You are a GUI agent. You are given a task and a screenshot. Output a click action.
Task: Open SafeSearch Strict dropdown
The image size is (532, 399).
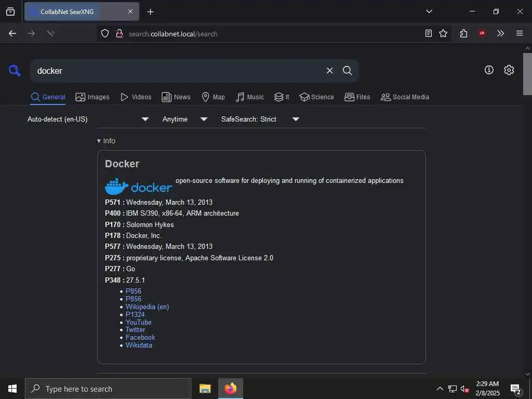260,119
